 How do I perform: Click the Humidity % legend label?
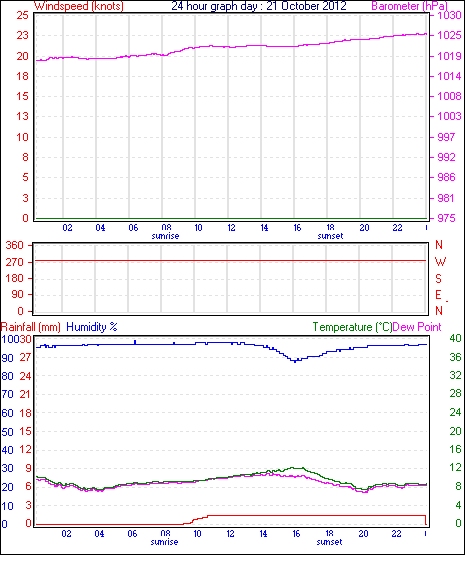(92, 327)
